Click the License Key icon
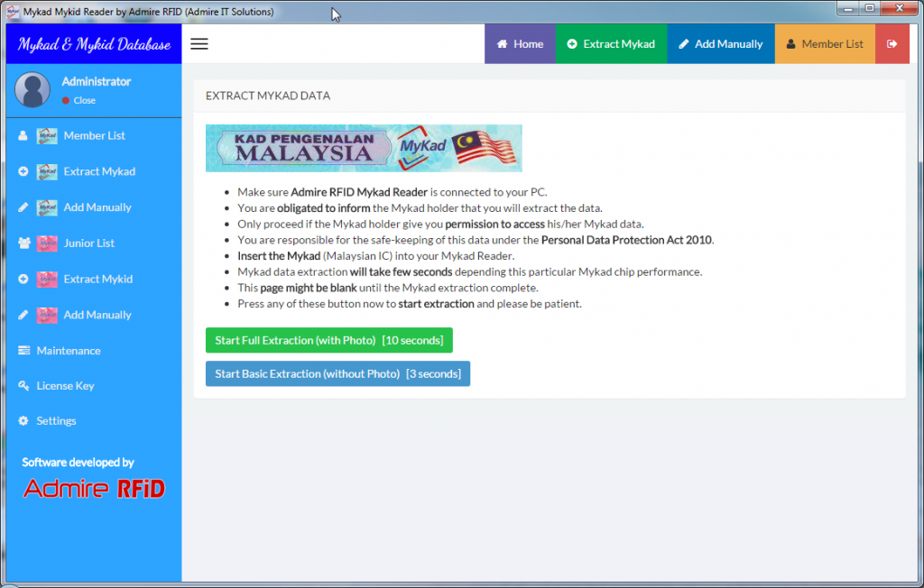 click(x=23, y=386)
